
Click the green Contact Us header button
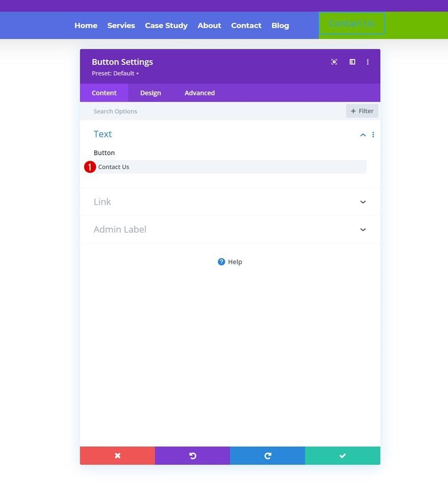click(x=352, y=23)
